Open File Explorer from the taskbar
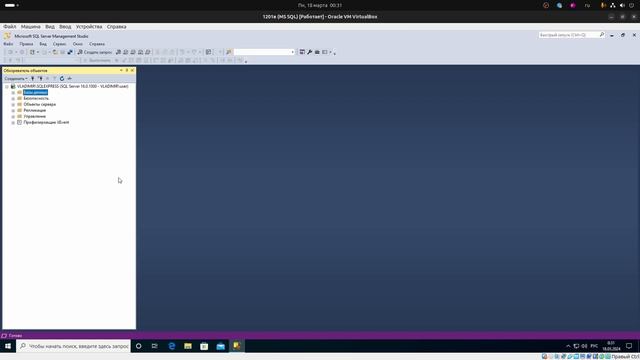This screenshot has width=640, height=360. pyautogui.click(x=188, y=346)
